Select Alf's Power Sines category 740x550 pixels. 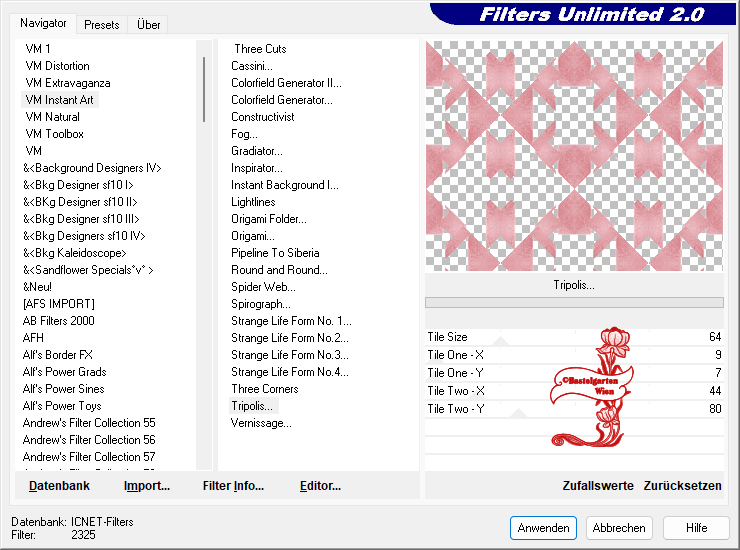pyautogui.click(x=64, y=389)
